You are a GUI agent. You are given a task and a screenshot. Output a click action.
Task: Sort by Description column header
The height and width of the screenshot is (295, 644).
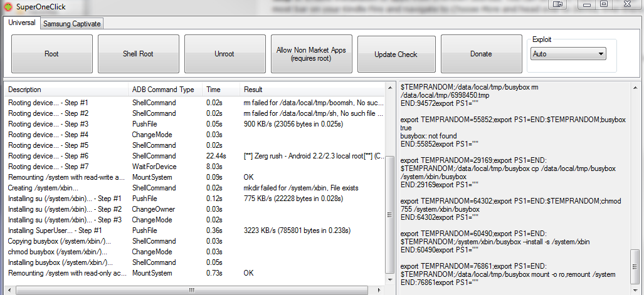tap(66, 90)
